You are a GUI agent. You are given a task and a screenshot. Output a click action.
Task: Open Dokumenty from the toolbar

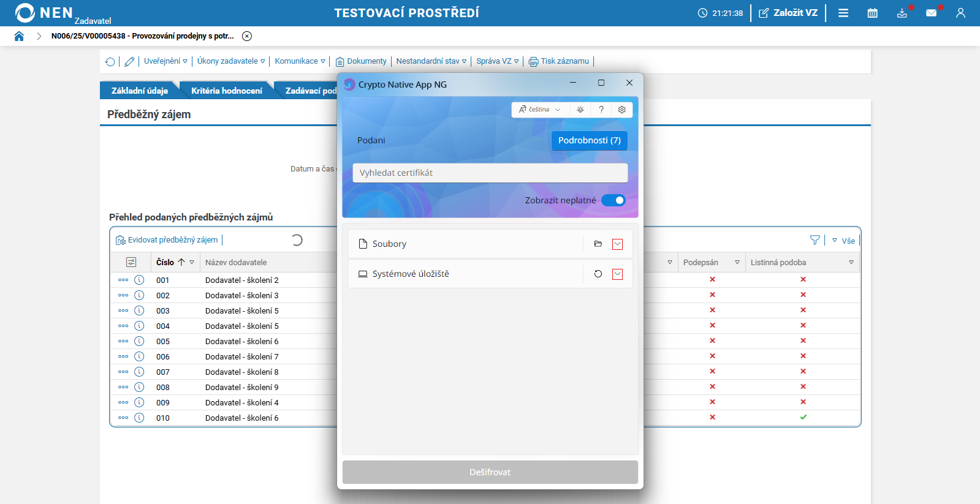pos(361,61)
